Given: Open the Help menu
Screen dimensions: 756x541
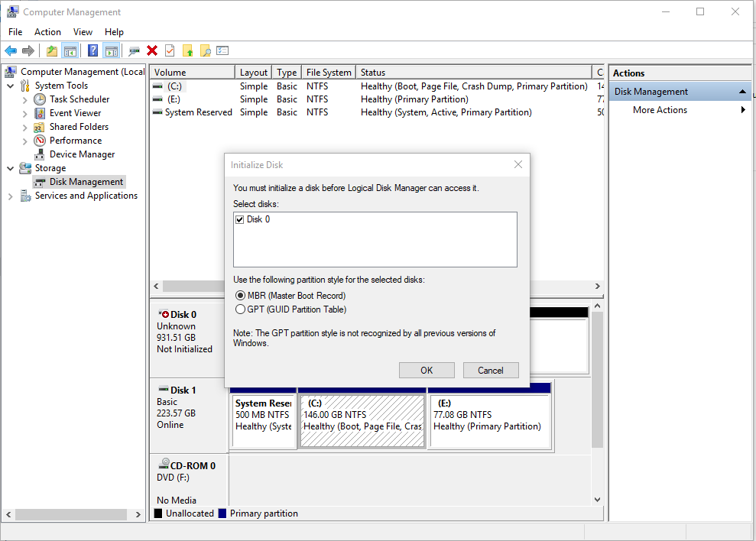Looking at the screenshot, I should (x=114, y=32).
